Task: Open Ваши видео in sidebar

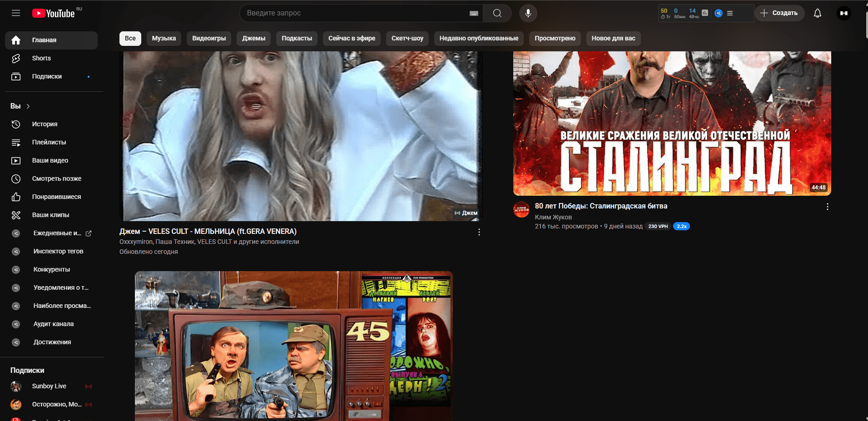Action: pyautogui.click(x=51, y=160)
